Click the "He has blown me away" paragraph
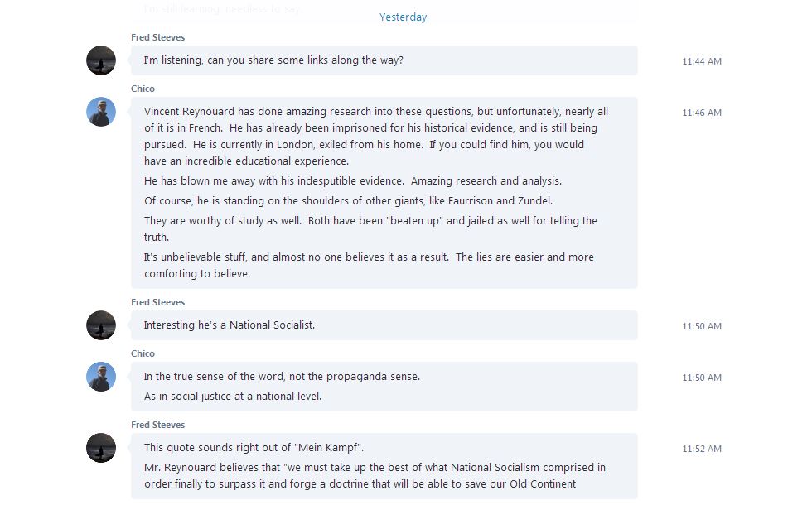 (353, 181)
